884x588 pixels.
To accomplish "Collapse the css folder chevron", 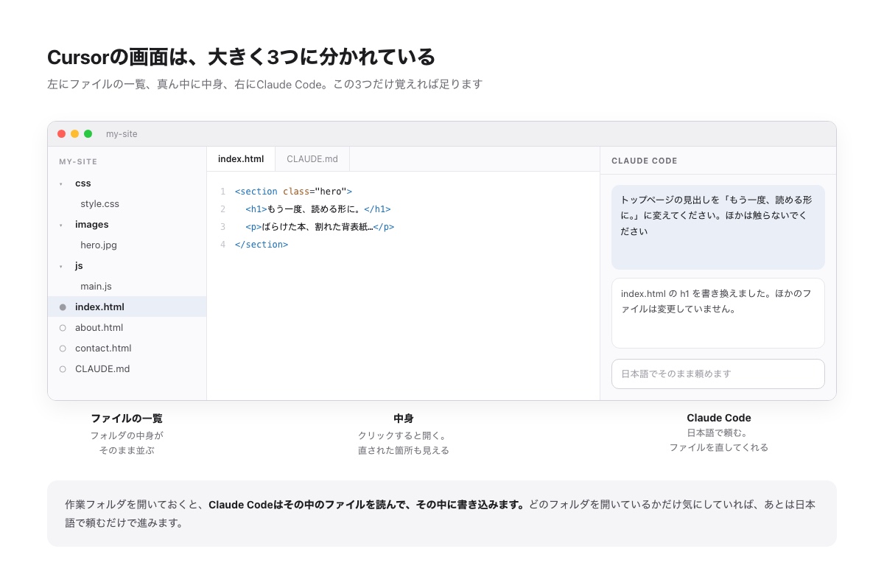I will (x=61, y=183).
